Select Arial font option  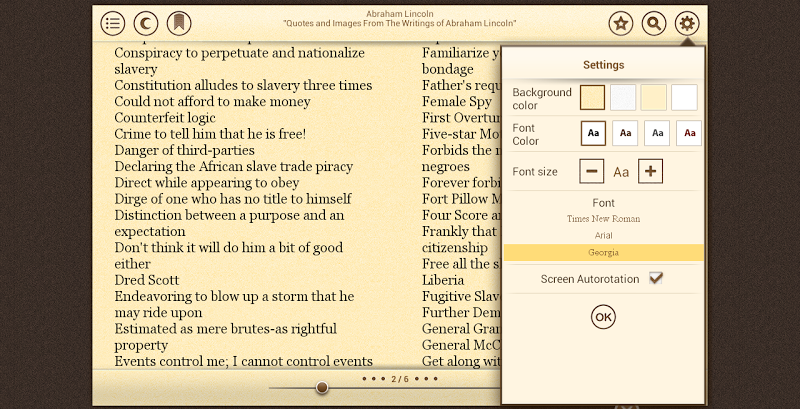pos(603,235)
